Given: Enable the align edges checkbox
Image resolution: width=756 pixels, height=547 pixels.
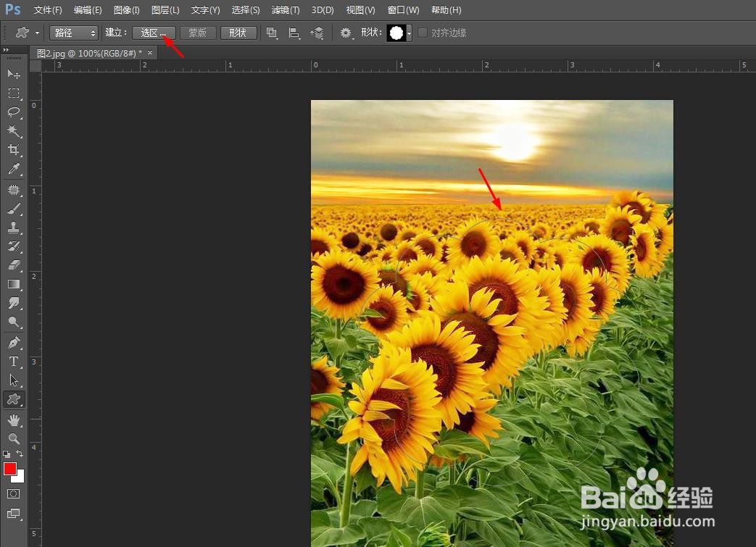Looking at the screenshot, I should [x=423, y=33].
